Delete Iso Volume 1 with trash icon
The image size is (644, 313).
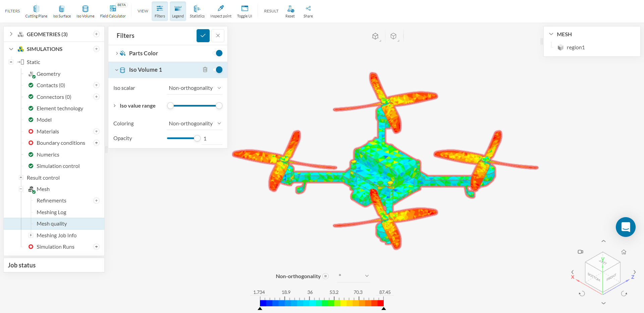[x=205, y=70]
